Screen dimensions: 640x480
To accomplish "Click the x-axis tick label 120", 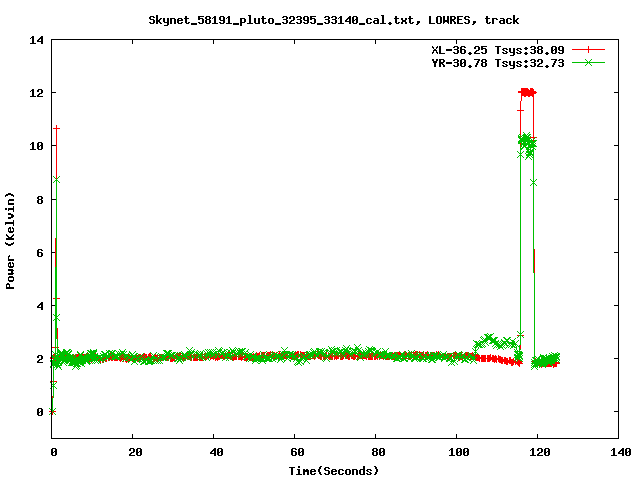I will pyautogui.click(x=540, y=452).
